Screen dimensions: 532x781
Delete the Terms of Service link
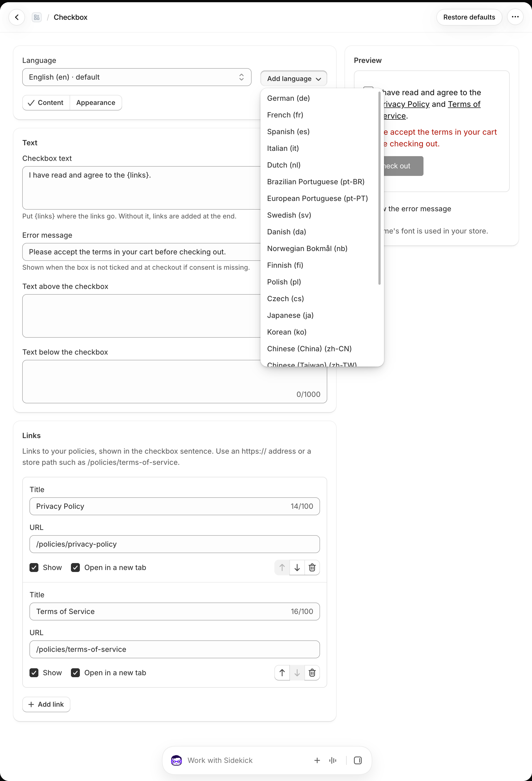pos(312,673)
